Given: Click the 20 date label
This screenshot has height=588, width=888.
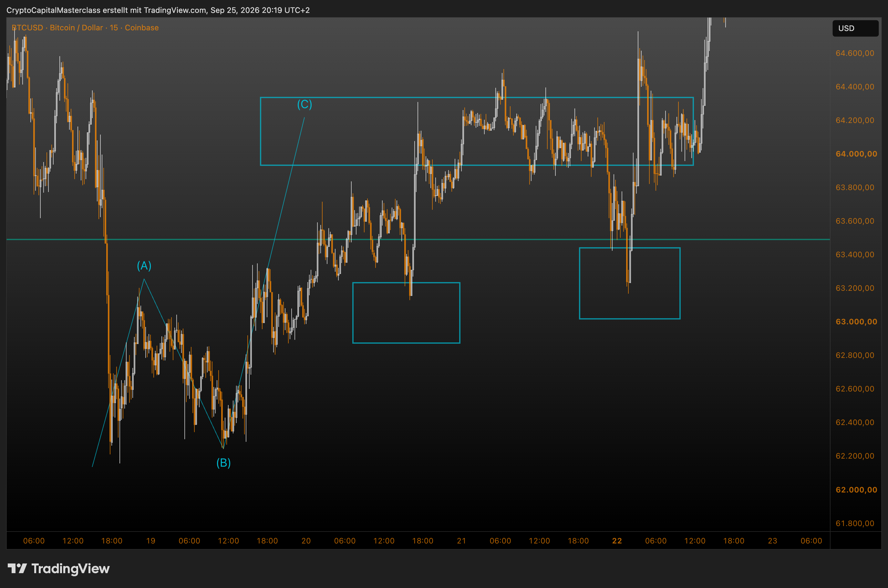Looking at the screenshot, I should (306, 541).
